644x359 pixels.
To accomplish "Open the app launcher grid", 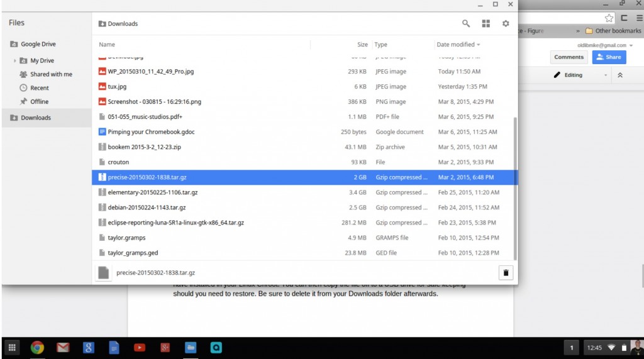I will click(x=11, y=347).
